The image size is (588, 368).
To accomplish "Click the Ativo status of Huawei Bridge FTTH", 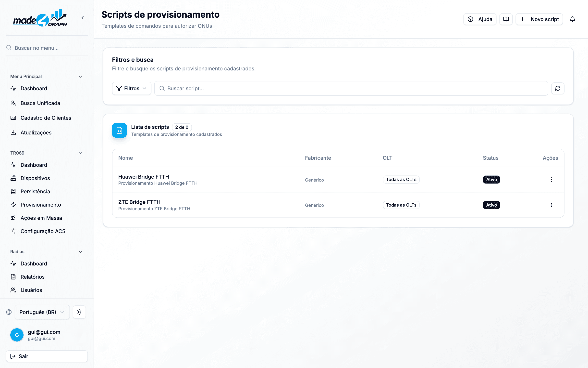I will pyautogui.click(x=491, y=180).
